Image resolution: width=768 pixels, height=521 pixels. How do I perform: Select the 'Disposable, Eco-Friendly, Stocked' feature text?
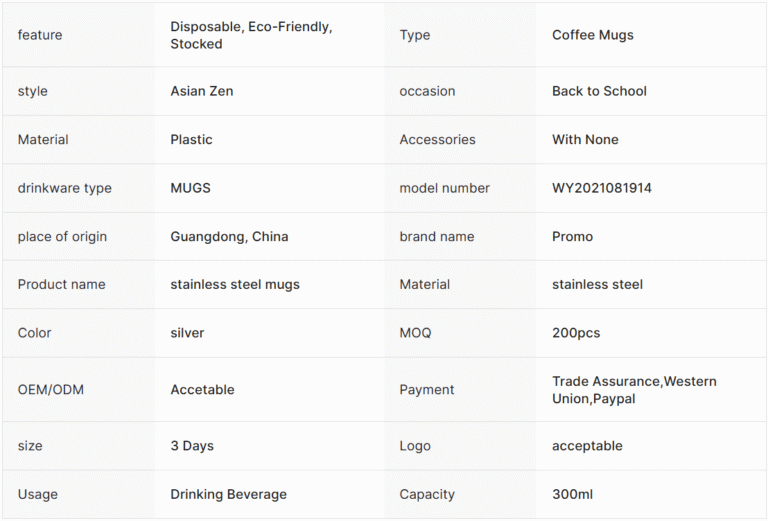click(x=251, y=35)
